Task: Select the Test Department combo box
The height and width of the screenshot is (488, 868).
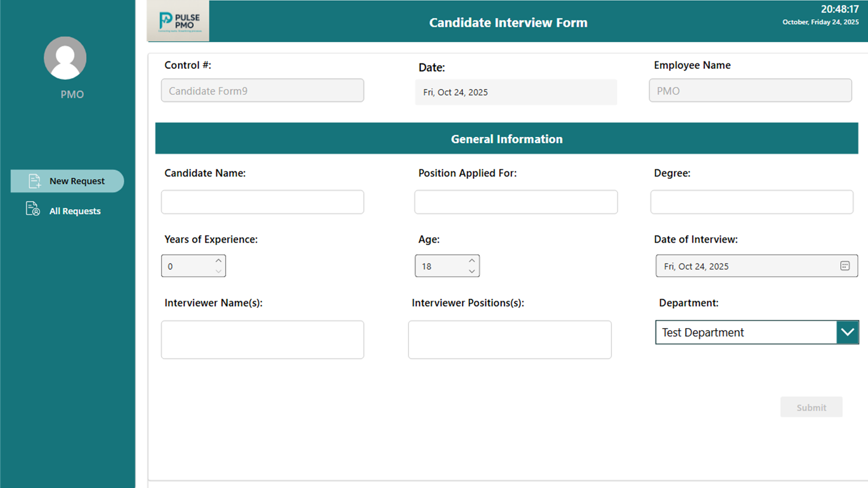Action: 745,332
